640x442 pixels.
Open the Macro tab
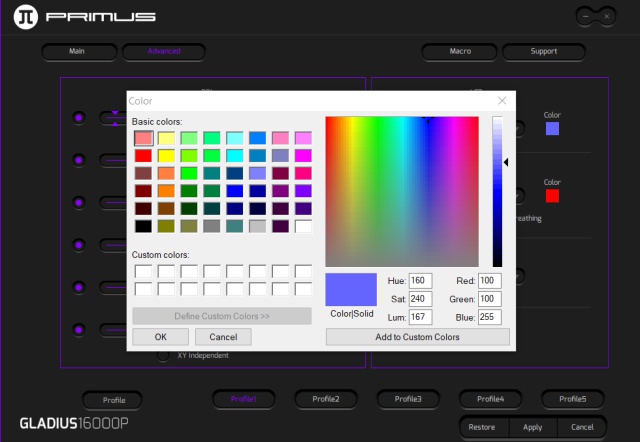tap(460, 51)
